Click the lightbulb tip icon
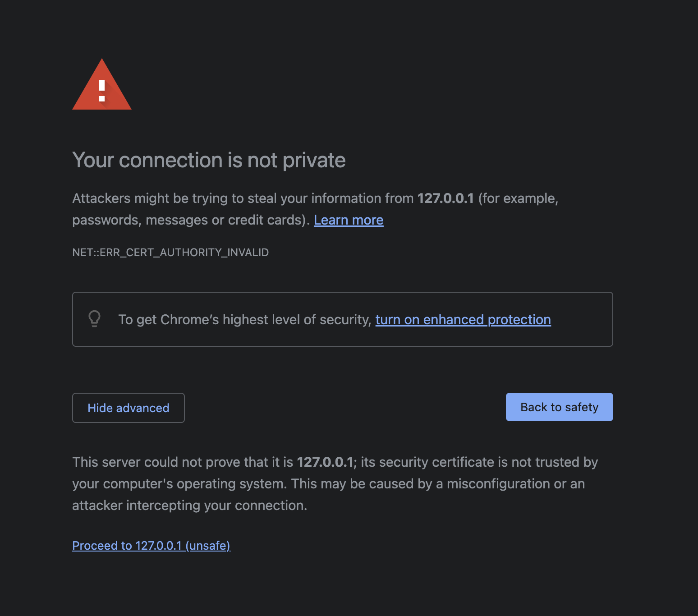The image size is (698, 616). tap(95, 319)
